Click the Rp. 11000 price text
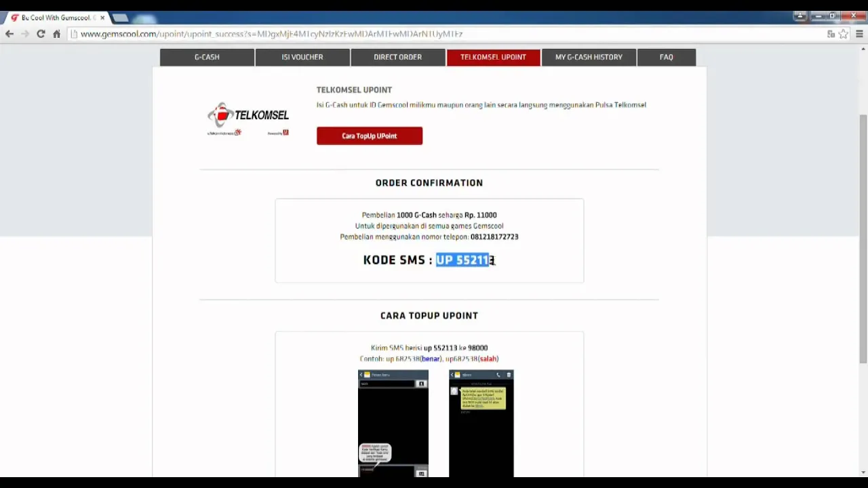Viewport: 868px width, 488px height. point(480,215)
